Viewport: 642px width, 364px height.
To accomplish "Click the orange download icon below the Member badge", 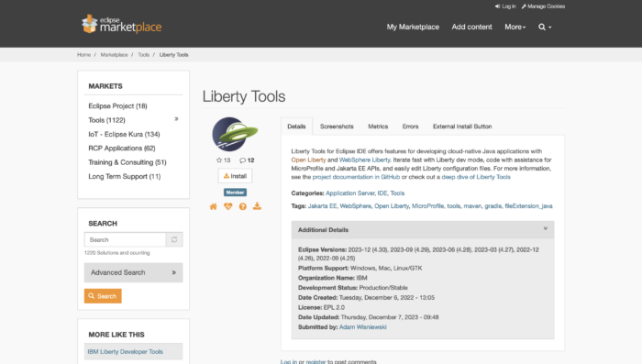I will [x=257, y=206].
